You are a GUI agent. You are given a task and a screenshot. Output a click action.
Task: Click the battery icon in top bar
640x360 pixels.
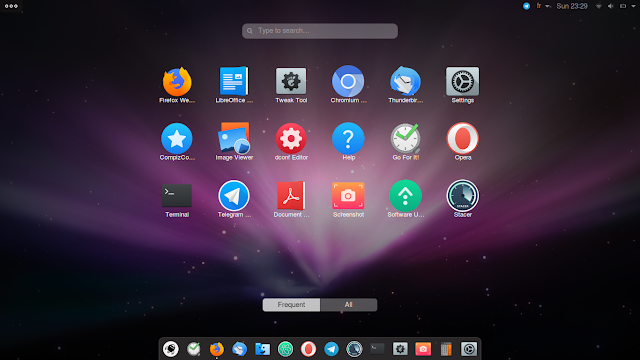(x=623, y=6)
